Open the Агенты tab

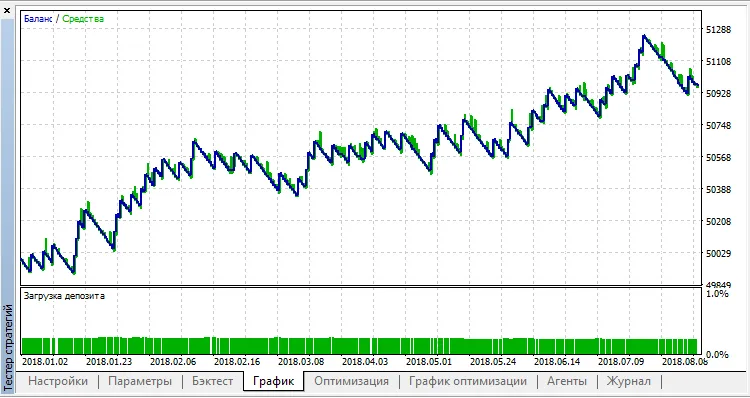click(x=567, y=381)
